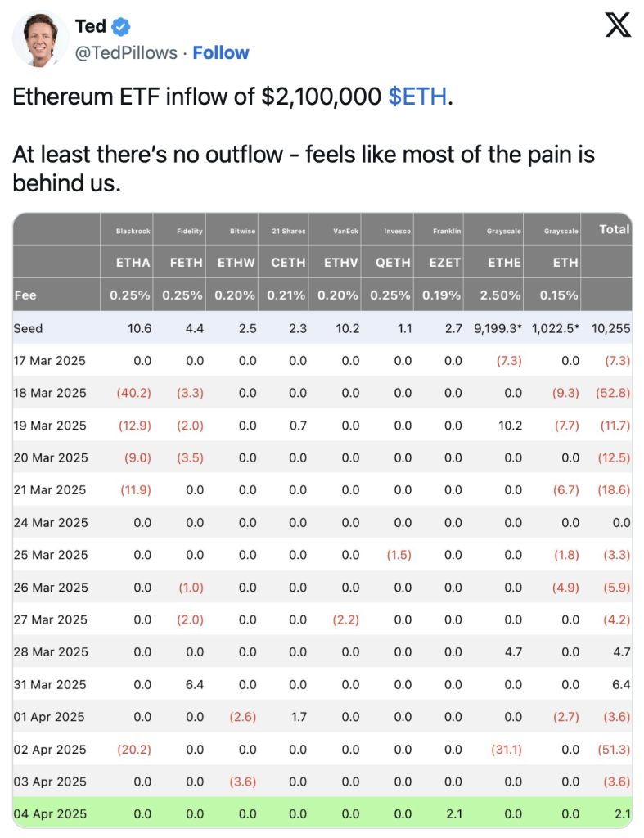Click the Seed row label
Image resolution: width=644 pixels, height=838 pixels.
pos(28,328)
